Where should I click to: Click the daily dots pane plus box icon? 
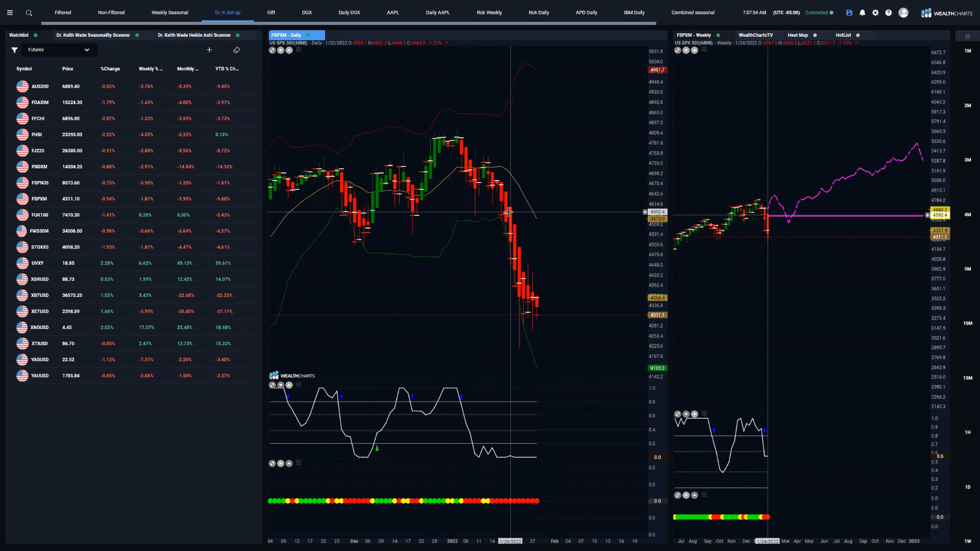point(299,463)
